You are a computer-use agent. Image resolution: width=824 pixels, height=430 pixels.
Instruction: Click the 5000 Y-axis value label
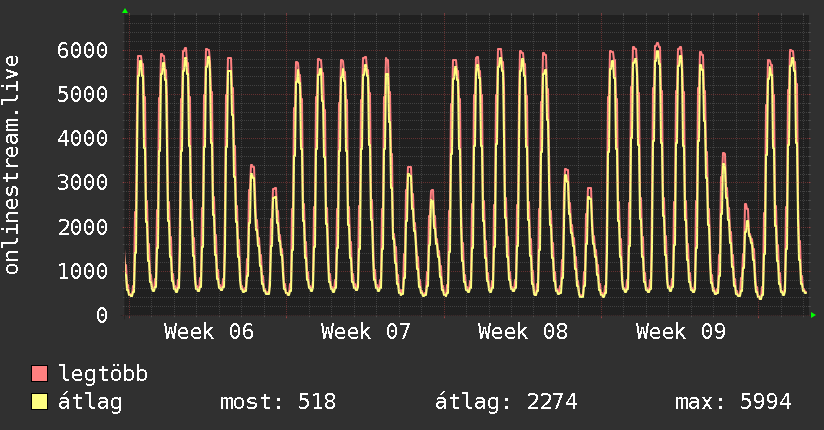pos(83,95)
